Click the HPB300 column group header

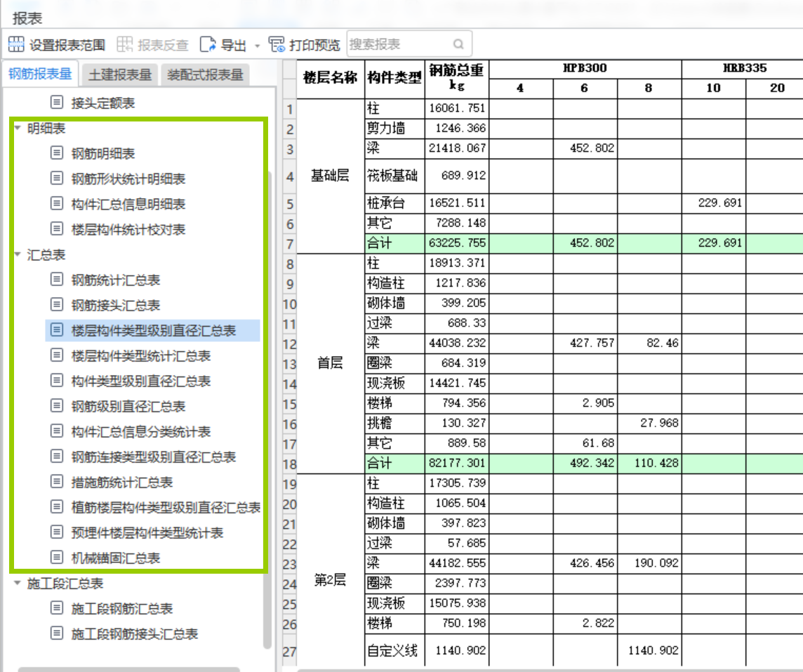585,69
